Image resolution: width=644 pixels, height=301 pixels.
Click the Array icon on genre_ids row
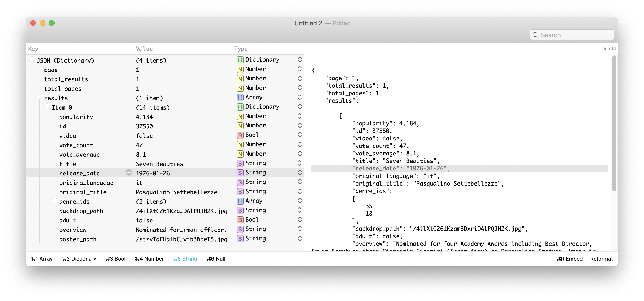(x=240, y=201)
